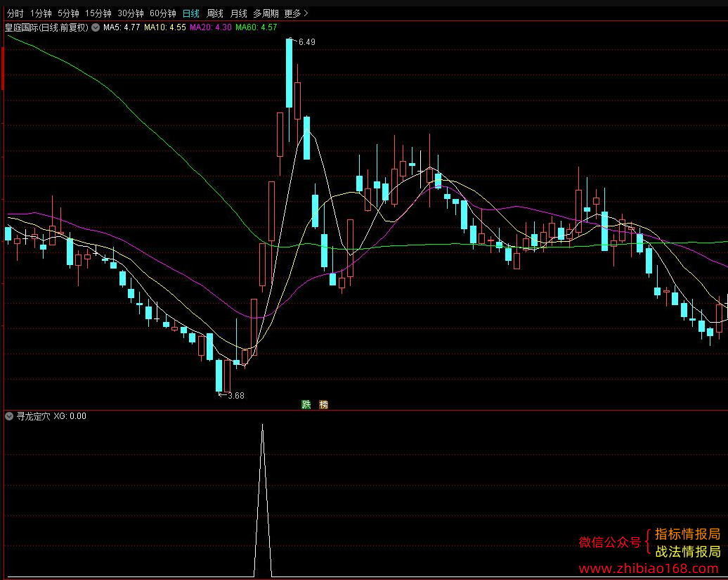Open the dropdown beside 皇庭国际 title
This screenshot has width=728, height=580.
[x=96, y=27]
